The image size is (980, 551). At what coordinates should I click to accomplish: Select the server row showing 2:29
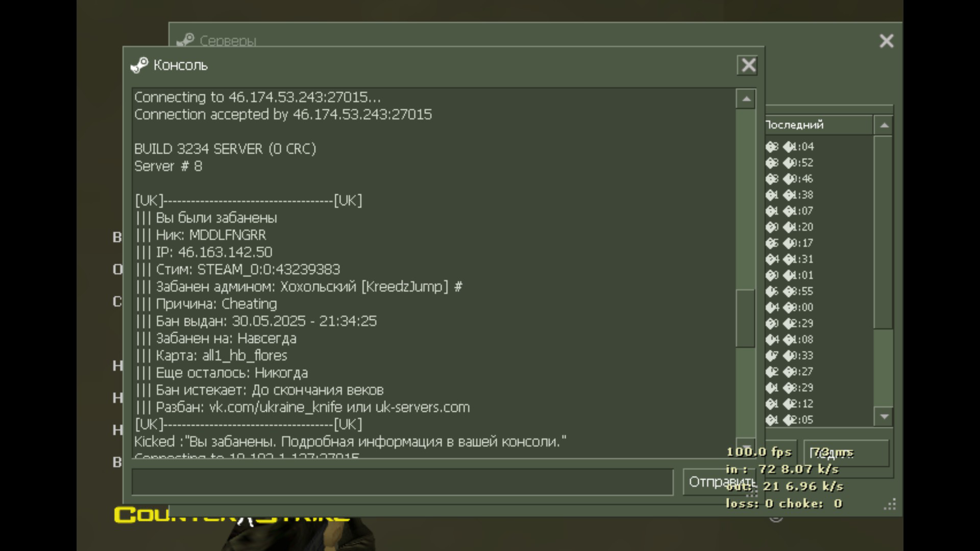819,323
